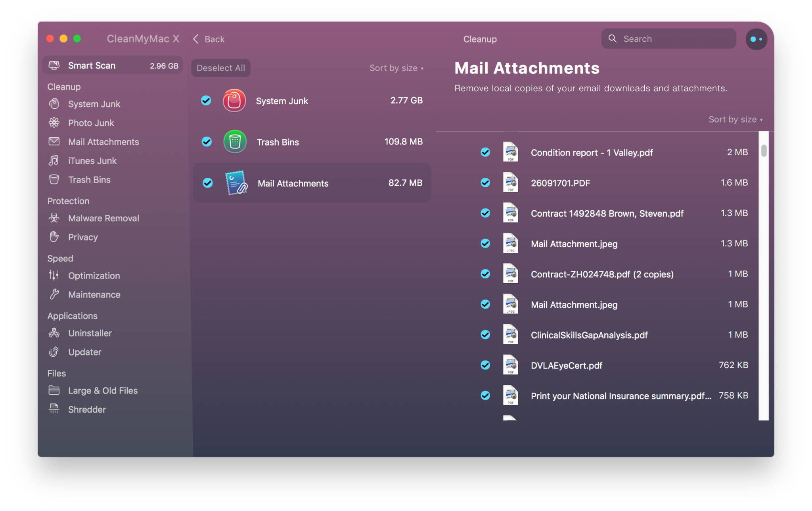This screenshot has width=812, height=511.
Task: Click the 758 KB size value
Action: pyautogui.click(x=733, y=396)
